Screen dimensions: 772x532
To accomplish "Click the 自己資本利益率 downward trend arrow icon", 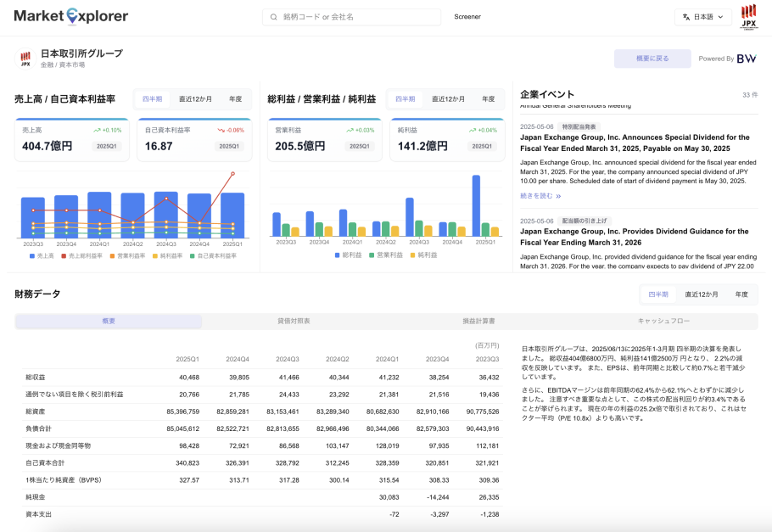I will click(221, 131).
